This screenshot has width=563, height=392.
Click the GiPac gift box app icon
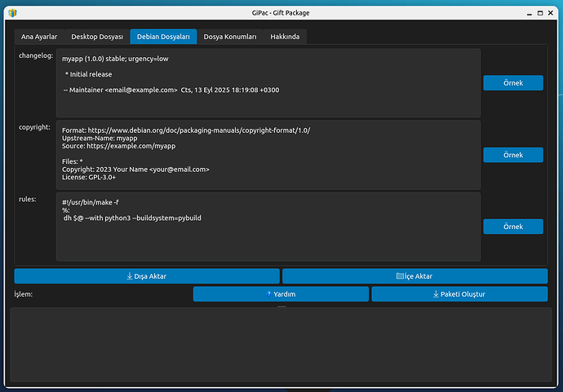tap(12, 13)
